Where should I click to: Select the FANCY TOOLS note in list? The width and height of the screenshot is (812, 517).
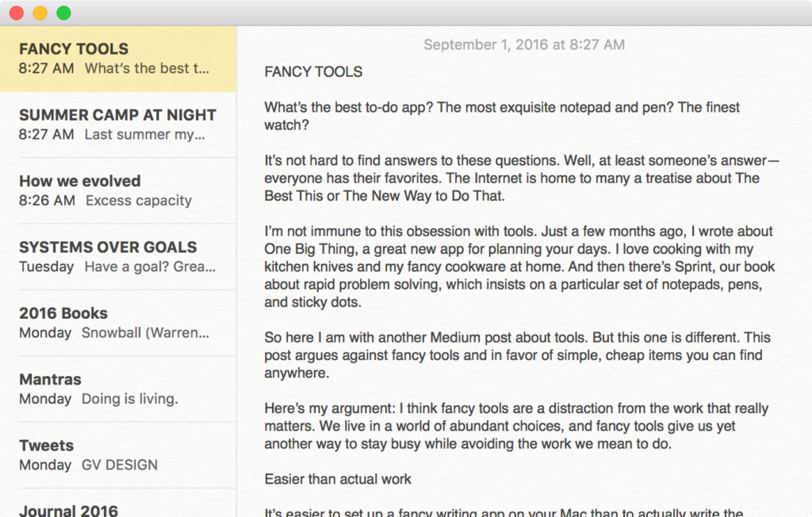pos(117,59)
